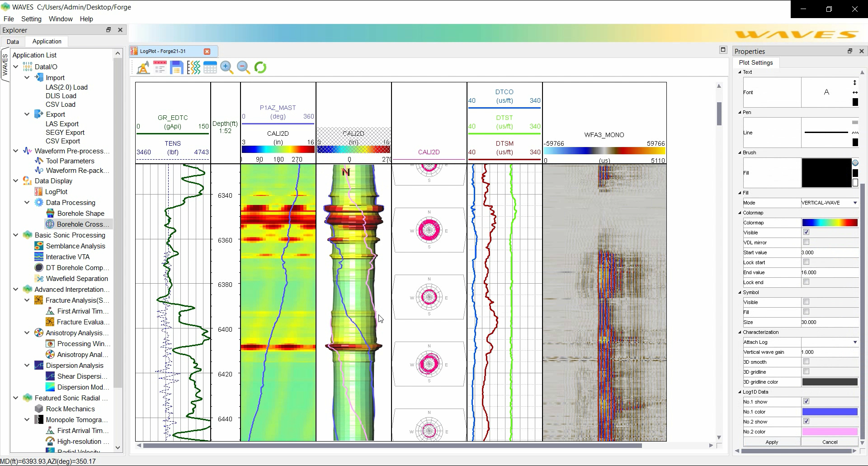Click the pen line thickness icon
This screenshot has width=868, height=466.
(855, 123)
